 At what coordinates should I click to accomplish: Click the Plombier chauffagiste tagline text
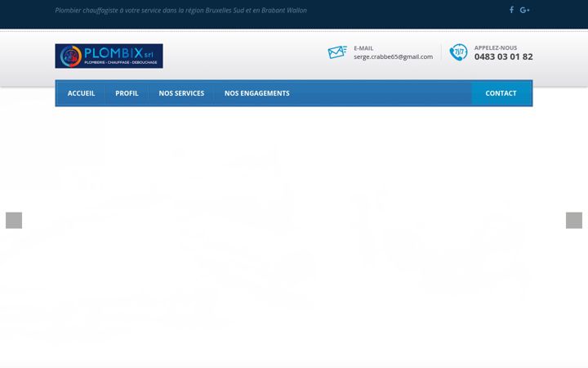[x=180, y=11]
